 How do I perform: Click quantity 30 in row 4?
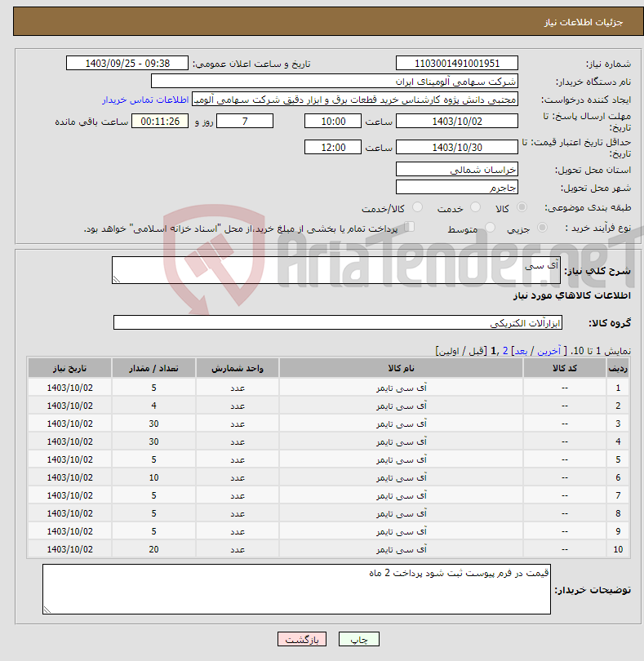(x=153, y=441)
